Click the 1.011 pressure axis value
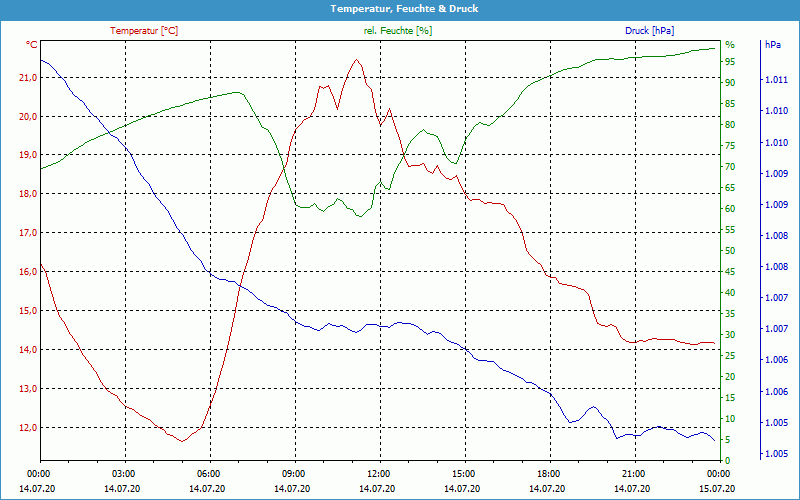This screenshot has height=500, width=800. (776, 80)
